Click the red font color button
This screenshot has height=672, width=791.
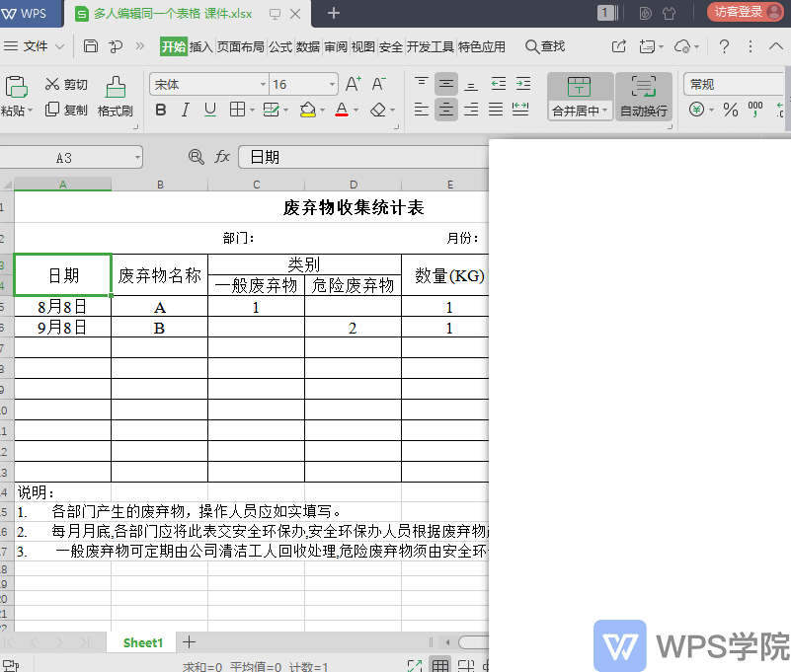[x=342, y=110]
